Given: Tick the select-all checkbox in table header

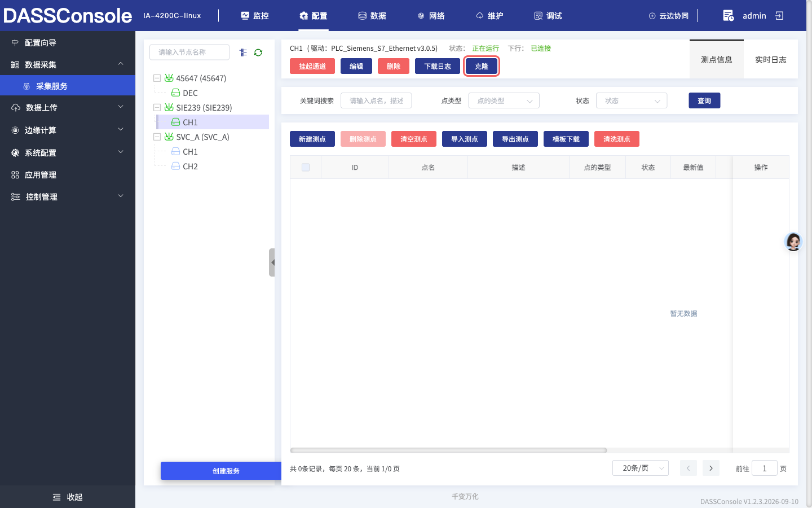Looking at the screenshot, I should pos(306,167).
